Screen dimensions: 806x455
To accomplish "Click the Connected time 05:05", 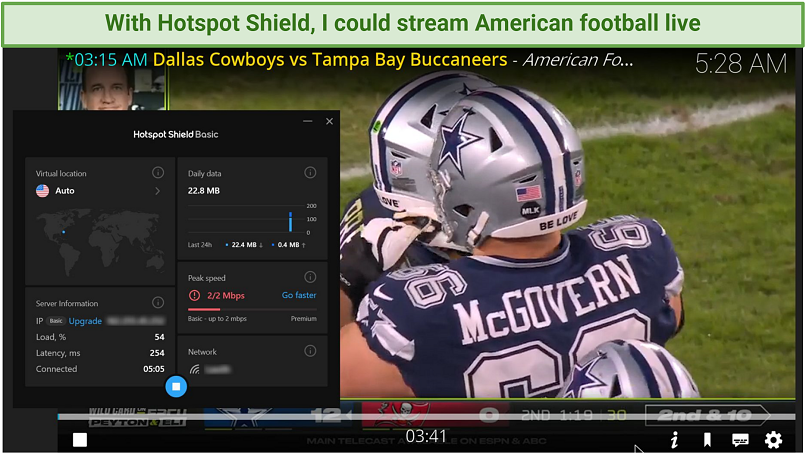I will click(x=154, y=369).
